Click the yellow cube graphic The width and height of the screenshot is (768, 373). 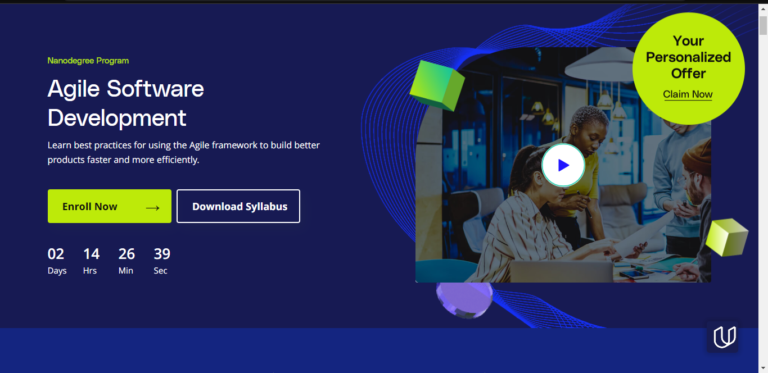click(x=727, y=237)
